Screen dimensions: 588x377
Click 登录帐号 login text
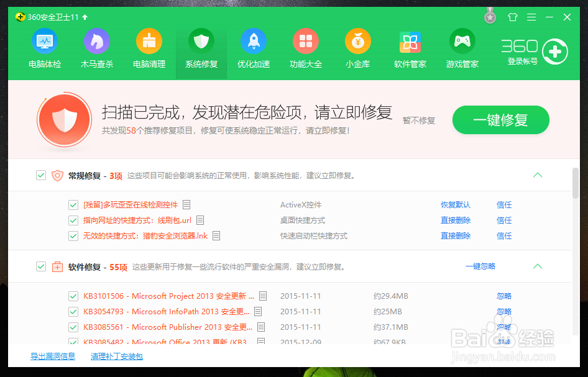(522, 61)
